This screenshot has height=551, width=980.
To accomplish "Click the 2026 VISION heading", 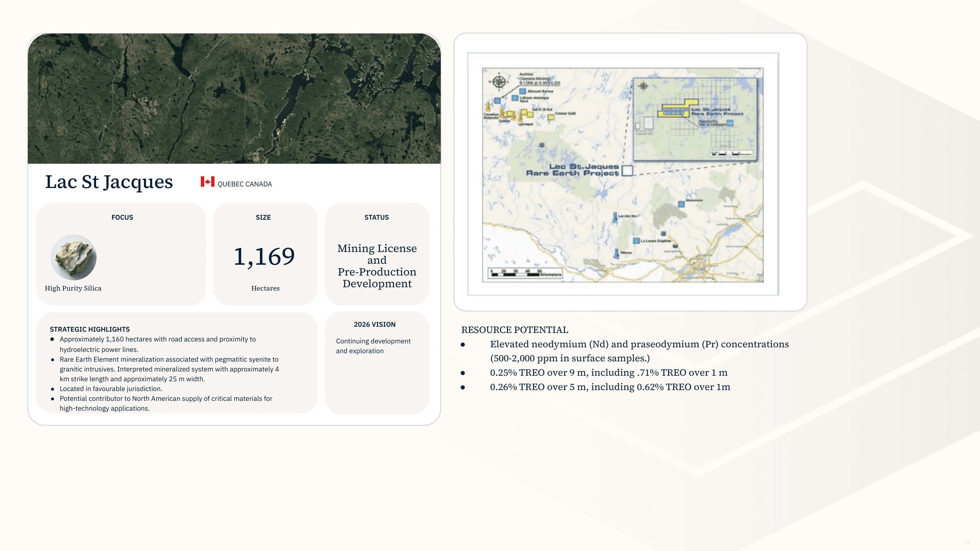I will tap(374, 324).
